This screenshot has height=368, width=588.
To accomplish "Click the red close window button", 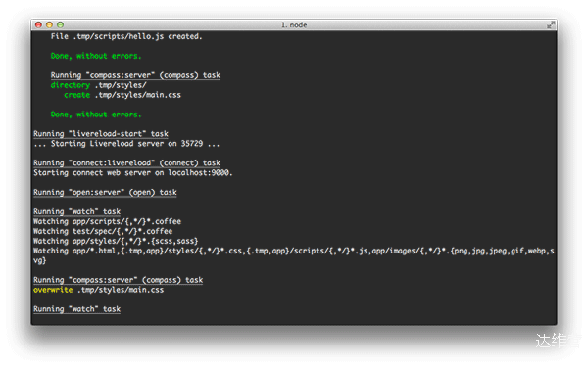I will click(x=38, y=24).
